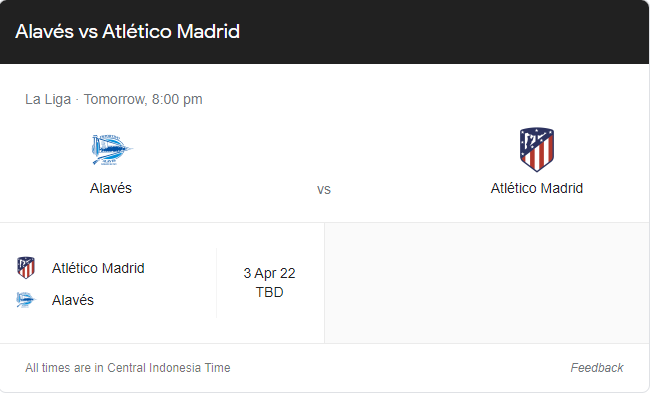Select the Alavés team name under its crest

[111, 188]
